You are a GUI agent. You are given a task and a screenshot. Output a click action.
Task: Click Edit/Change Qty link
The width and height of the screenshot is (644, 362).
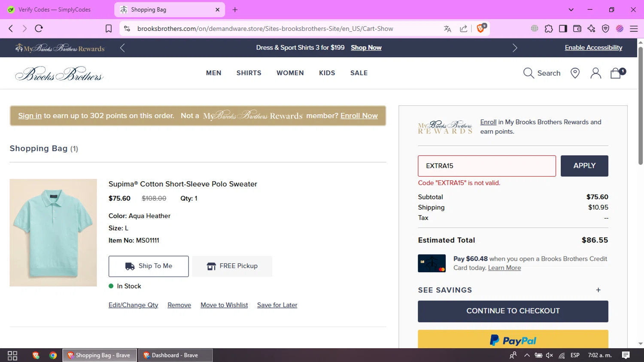tap(133, 305)
